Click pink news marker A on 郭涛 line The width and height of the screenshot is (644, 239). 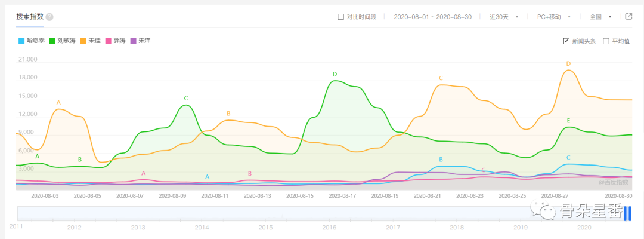tap(144, 173)
